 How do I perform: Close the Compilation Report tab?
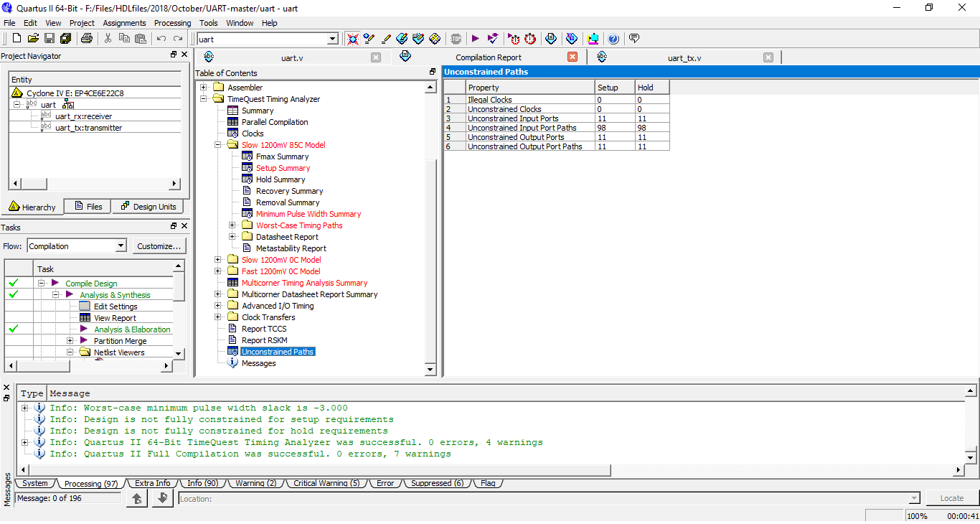click(x=573, y=57)
